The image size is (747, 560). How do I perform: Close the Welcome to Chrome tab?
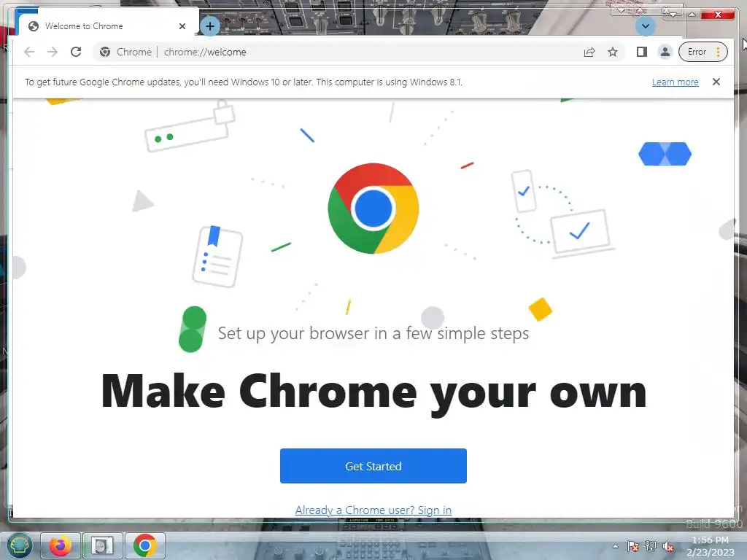(182, 26)
